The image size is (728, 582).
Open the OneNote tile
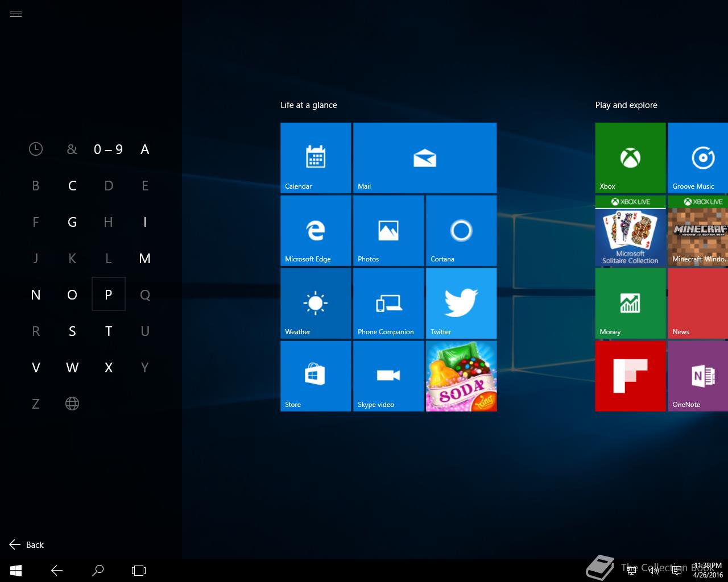coord(698,376)
